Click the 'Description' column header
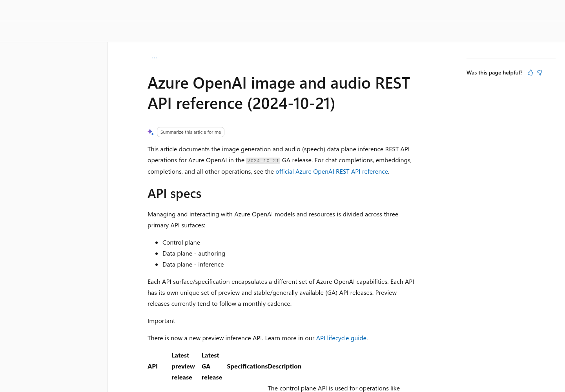 [284, 366]
